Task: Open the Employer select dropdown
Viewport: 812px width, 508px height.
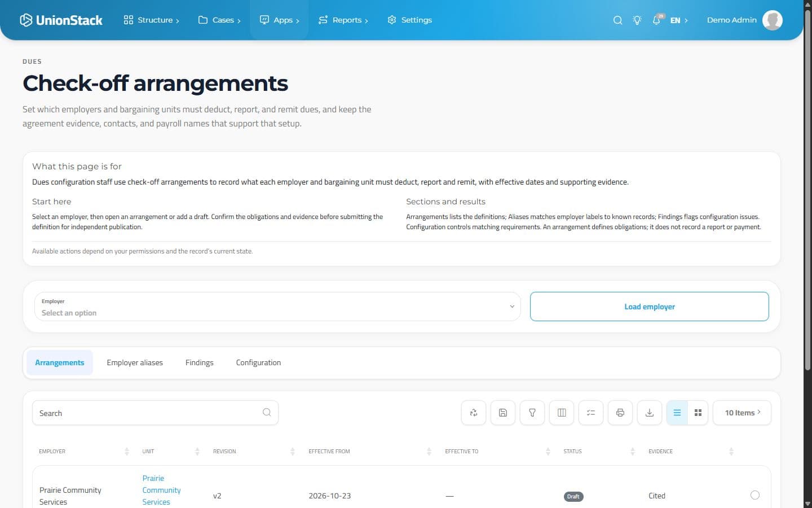Action: pyautogui.click(x=277, y=306)
